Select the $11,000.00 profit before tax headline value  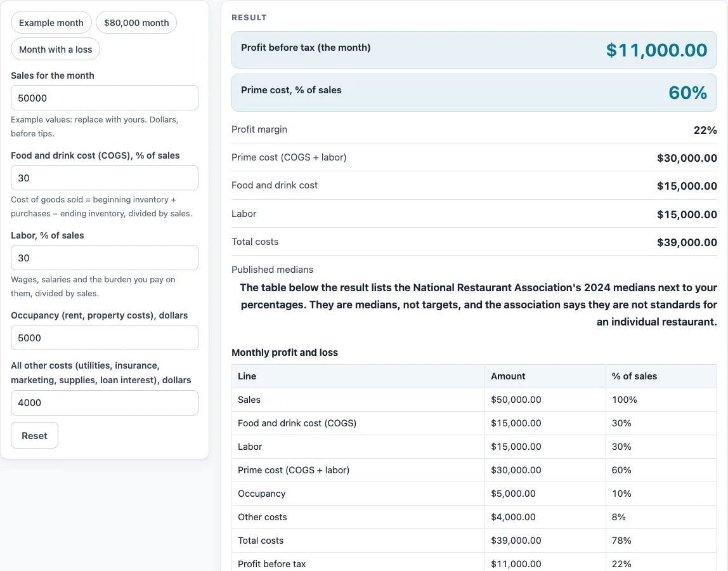click(656, 50)
